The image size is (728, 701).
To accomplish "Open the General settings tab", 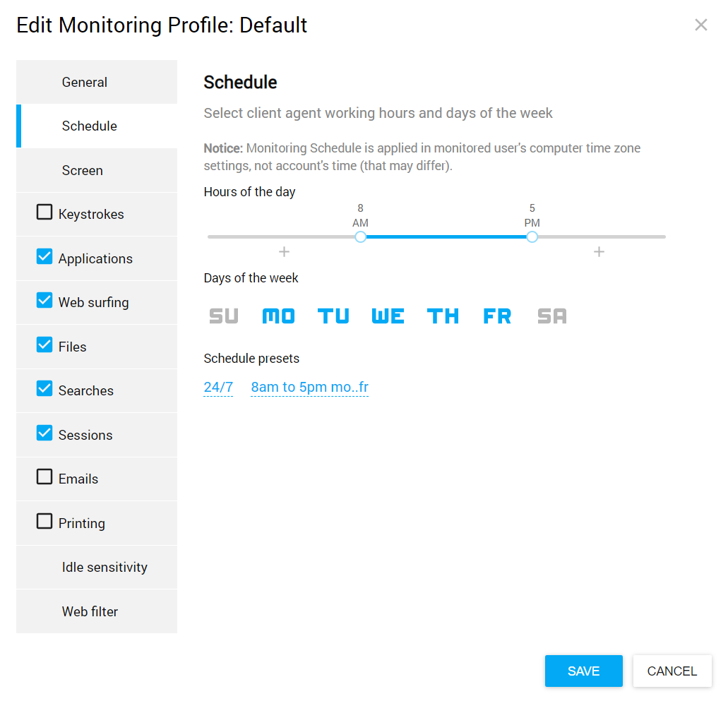I will tap(85, 83).
